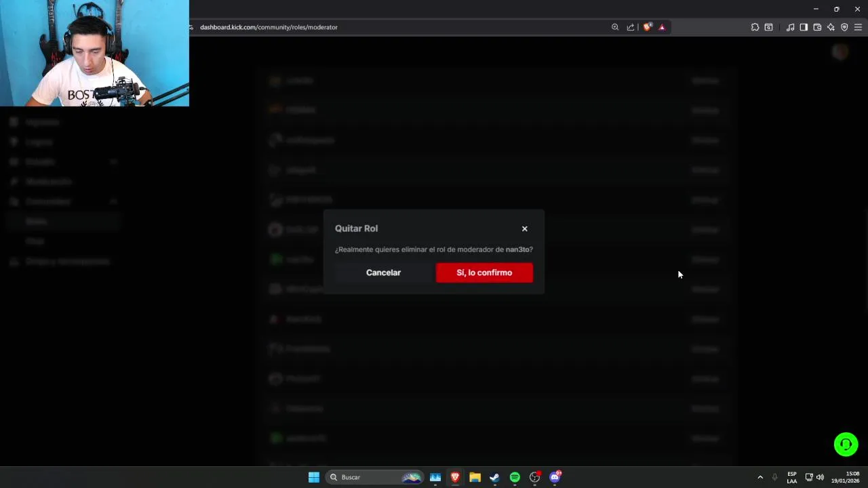Open the Leo AI sparkle icon
This screenshot has width=868, height=488.
click(x=831, y=27)
